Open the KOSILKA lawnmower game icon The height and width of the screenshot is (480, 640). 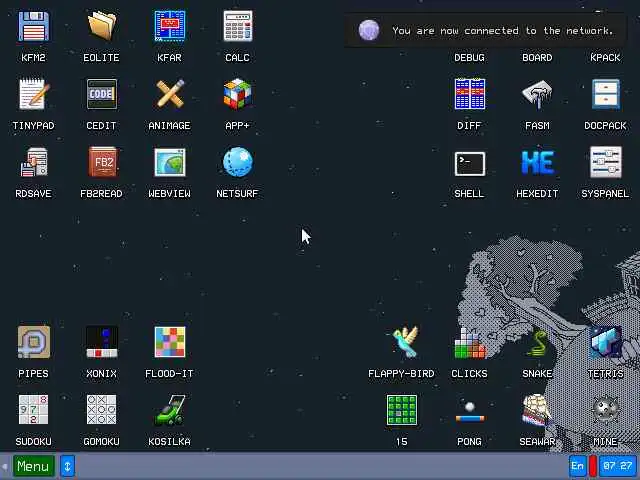pos(169,409)
